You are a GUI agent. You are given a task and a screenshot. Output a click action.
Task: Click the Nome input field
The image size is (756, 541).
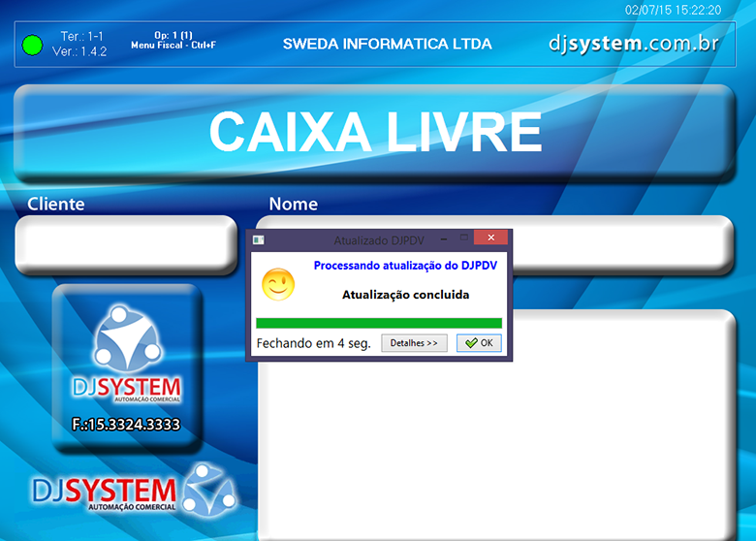coord(620,244)
